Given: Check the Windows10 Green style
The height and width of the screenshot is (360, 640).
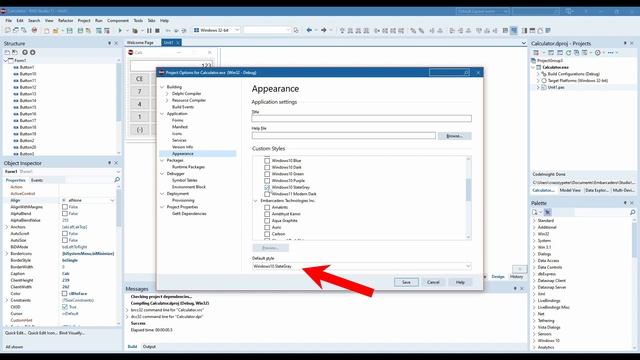Looking at the screenshot, I should pos(267,174).
